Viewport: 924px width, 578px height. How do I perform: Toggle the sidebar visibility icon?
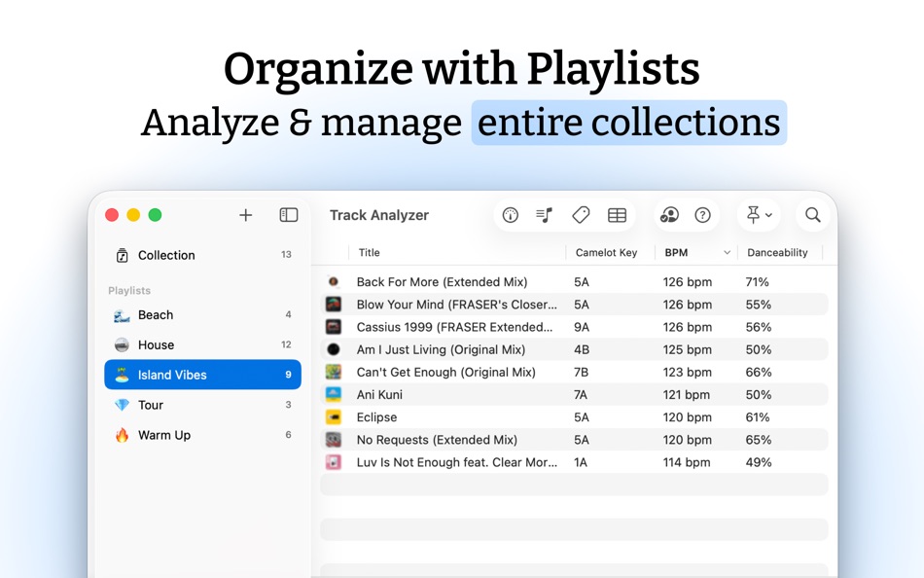(288, 215)
